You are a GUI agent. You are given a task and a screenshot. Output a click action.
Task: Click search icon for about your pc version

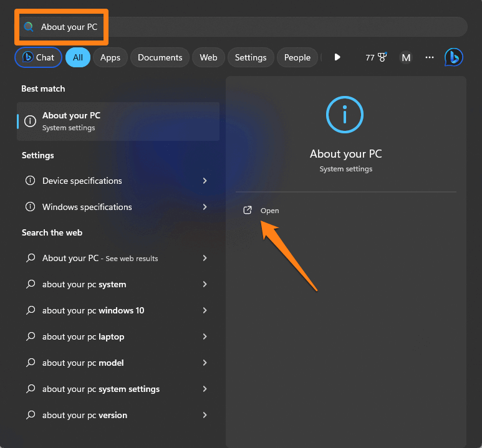click(31, 414)
